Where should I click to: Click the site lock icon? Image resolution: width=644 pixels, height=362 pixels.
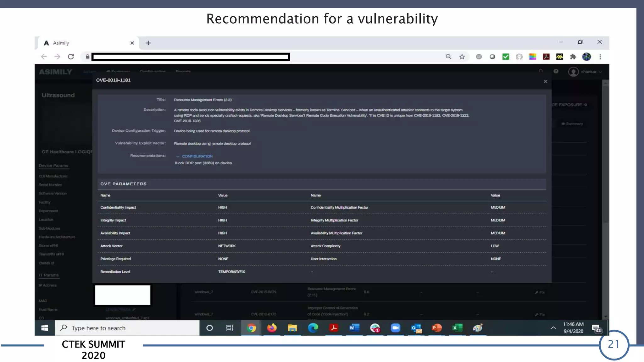point(87,57)
